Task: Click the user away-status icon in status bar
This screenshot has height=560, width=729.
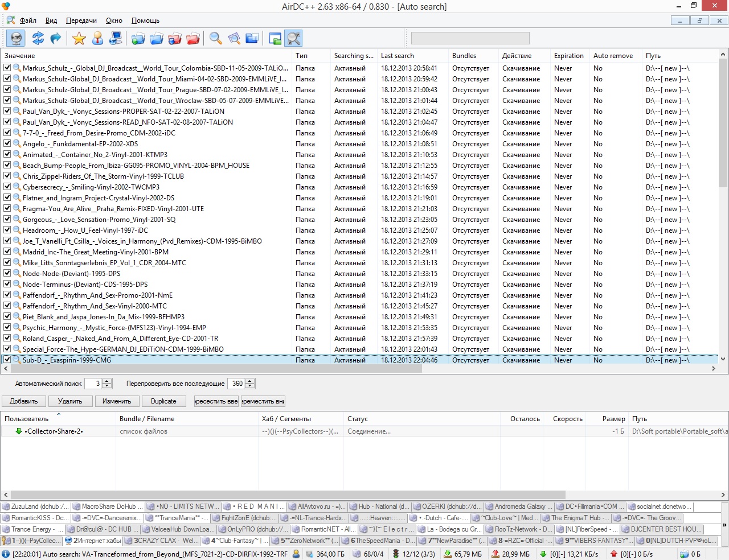Action: coord(296,554)
